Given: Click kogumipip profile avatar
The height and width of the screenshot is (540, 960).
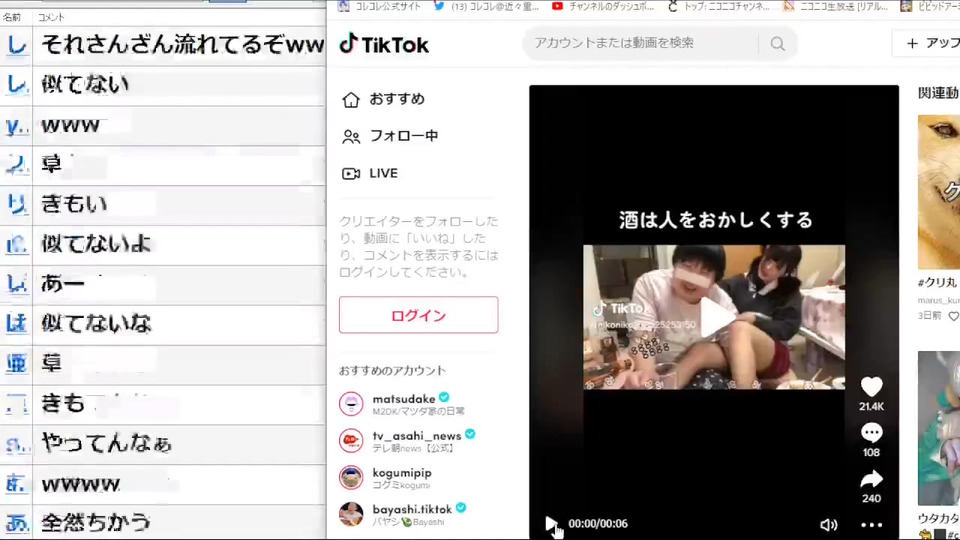Looking at the screenshot, I should point(351,478).
